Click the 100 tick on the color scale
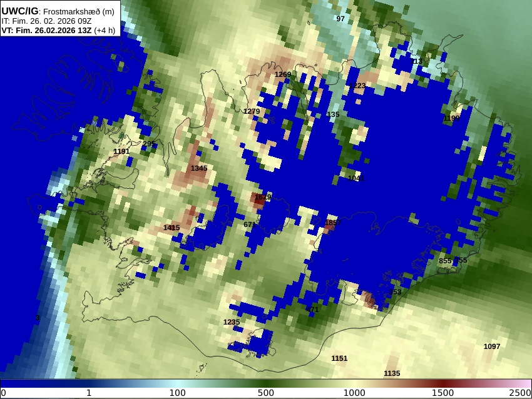Image resolution: width=532 pixels, height=399 pixels. (x=178, y=393)
